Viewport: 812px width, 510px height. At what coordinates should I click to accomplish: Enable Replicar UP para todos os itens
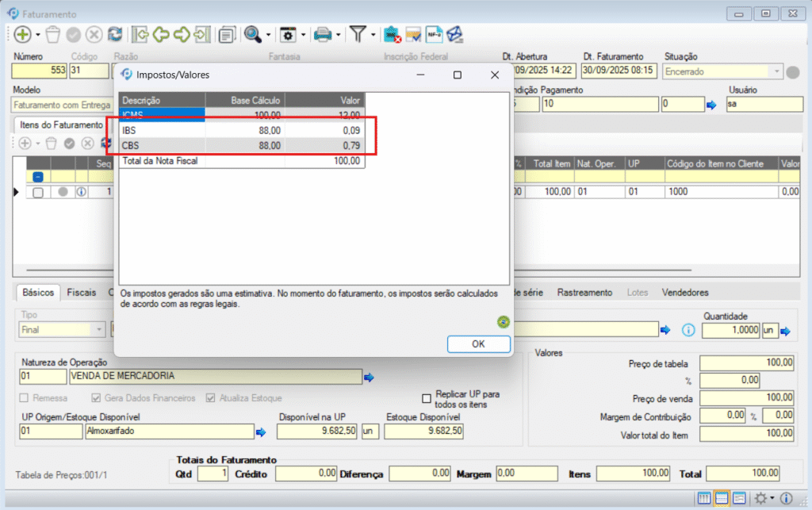point(428,398)
